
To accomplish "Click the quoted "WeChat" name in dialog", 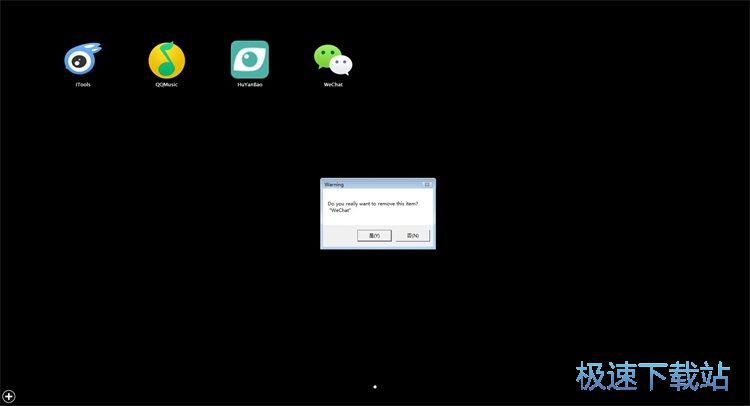I will coord(340,210).
